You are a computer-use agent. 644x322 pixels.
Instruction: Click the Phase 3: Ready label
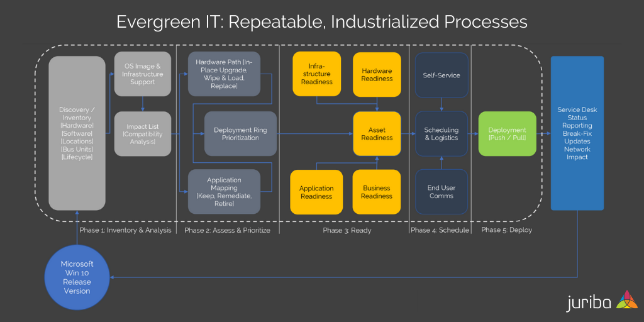[x=347, y=230]
